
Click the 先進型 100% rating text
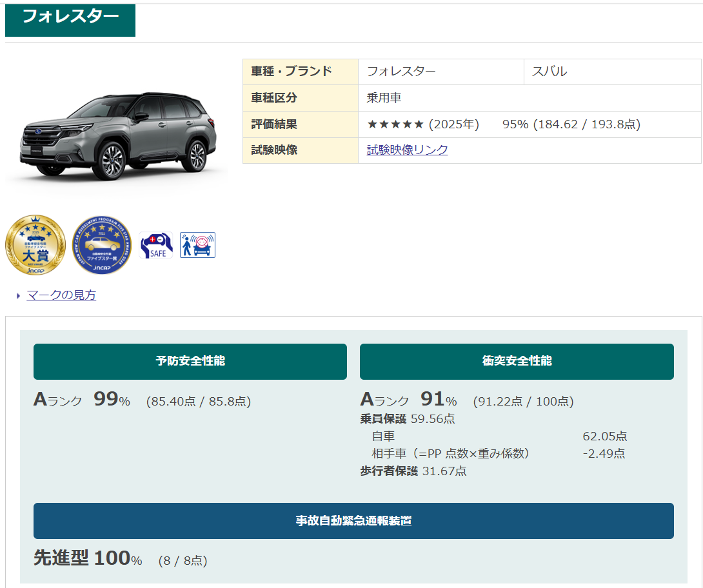[x=88, y=558]
